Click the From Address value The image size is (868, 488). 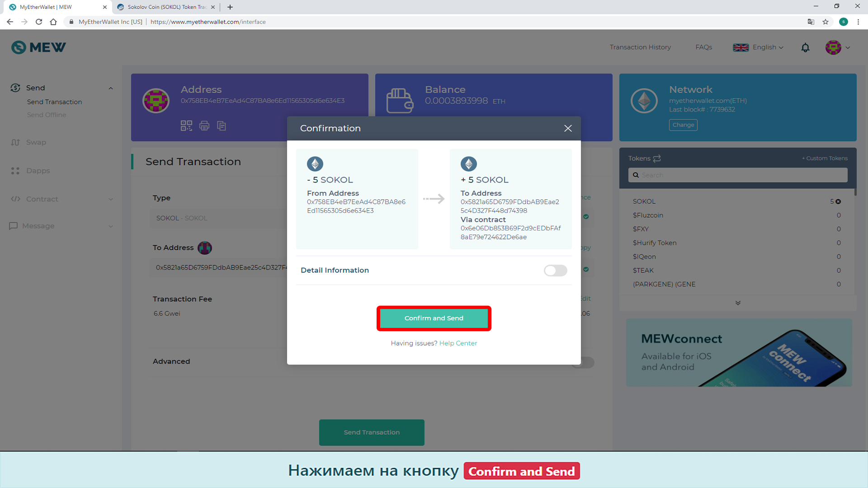point(356,206)
